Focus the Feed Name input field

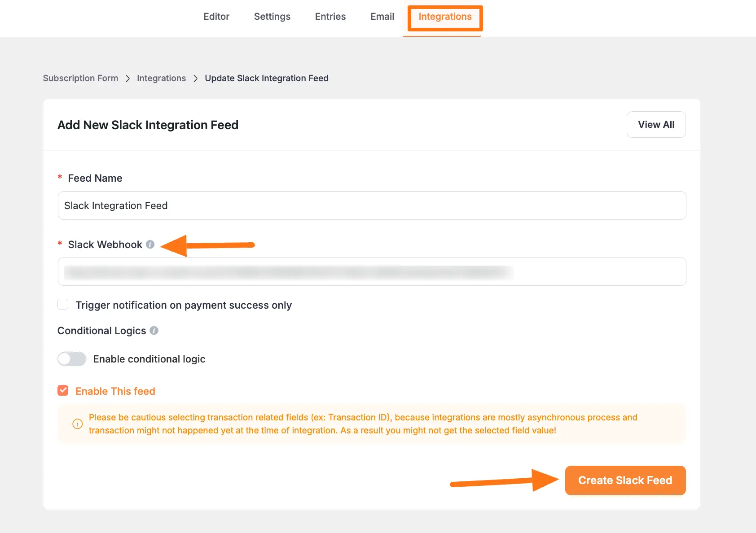click(372, 205)
